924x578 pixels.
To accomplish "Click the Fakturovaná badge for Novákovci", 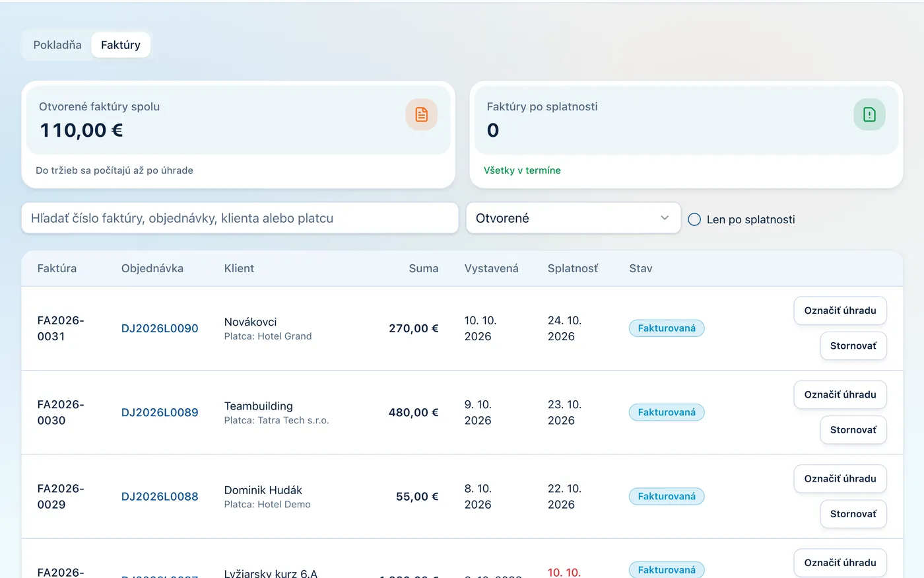I will [667, 328].
